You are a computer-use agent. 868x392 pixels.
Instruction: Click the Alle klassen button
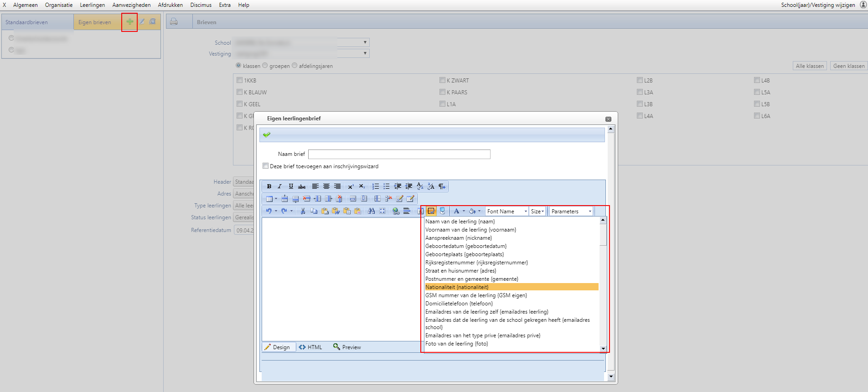[810, 66]
